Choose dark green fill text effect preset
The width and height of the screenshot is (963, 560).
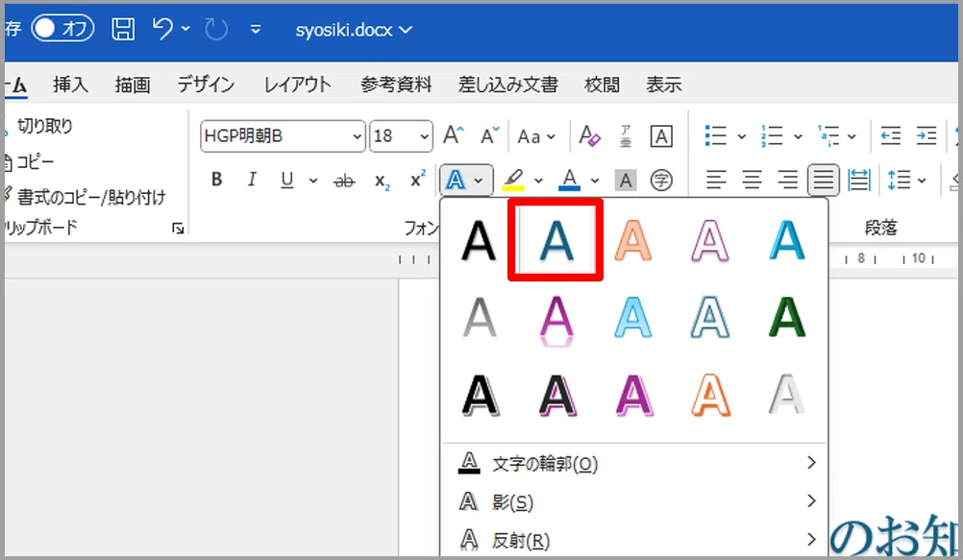(787, 317)
